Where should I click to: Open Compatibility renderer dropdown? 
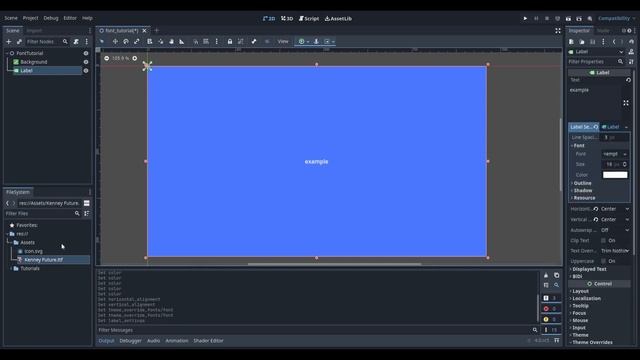[x=616, y=18]
